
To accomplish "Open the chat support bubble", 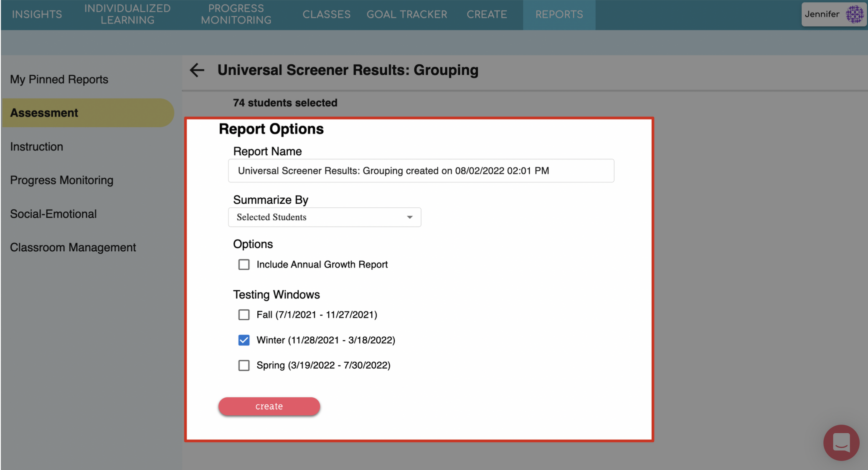I will tap(841, 442).
